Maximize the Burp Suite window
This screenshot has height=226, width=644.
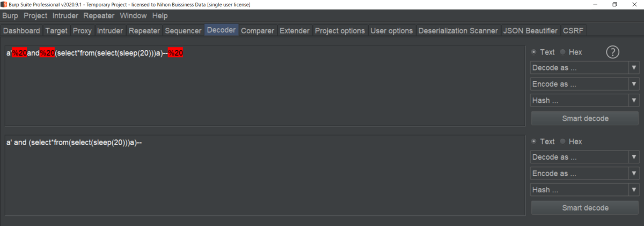(x=614, y=4)
